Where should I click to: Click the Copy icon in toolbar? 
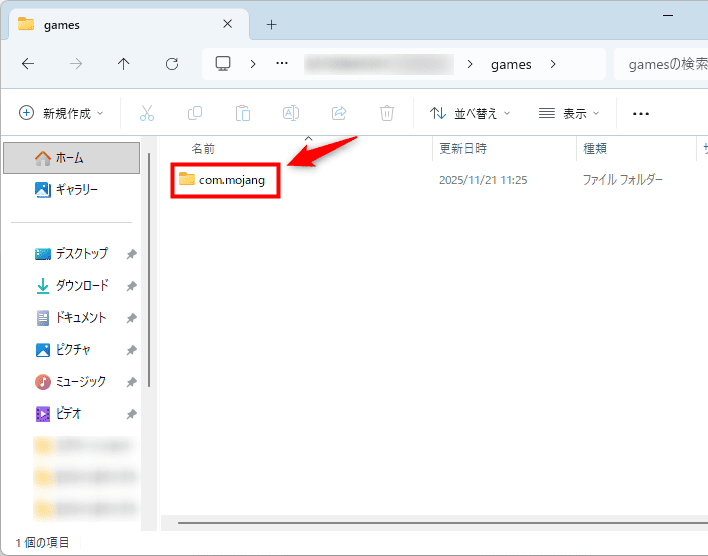(195, 113)
